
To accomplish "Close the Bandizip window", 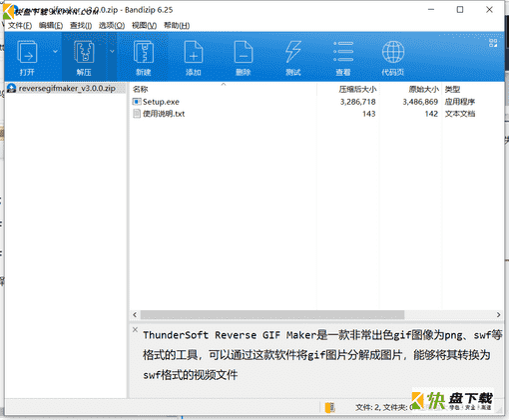I will [x=489, y=10].
